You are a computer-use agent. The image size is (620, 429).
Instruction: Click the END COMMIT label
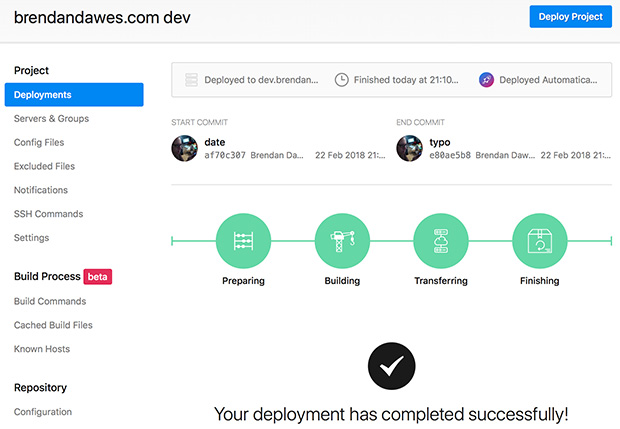[420, 123]
